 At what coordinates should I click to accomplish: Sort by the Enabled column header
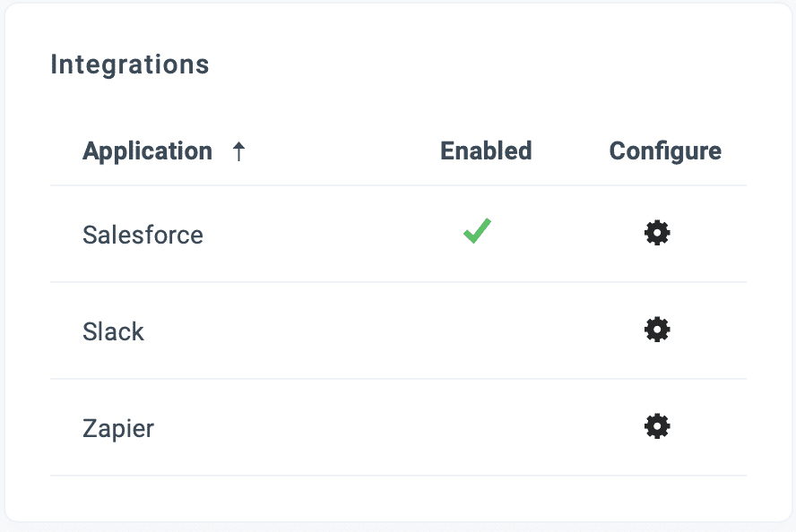coord(486,151)
